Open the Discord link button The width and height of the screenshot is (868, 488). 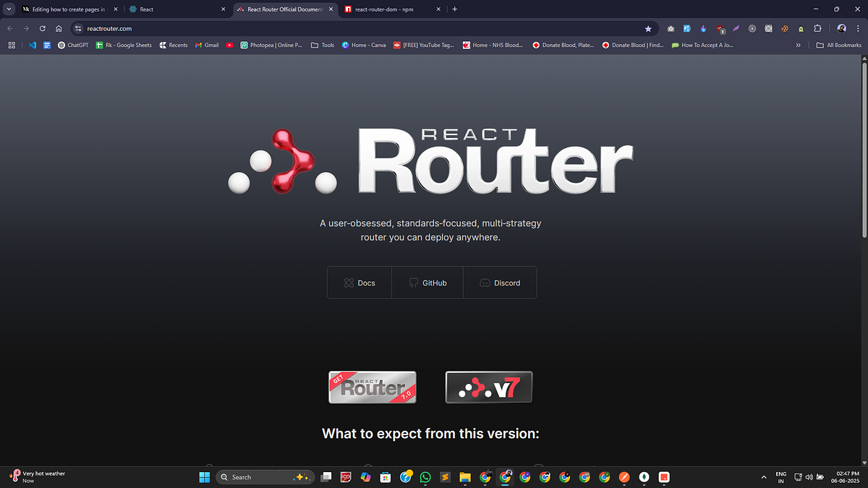(500, 283)
